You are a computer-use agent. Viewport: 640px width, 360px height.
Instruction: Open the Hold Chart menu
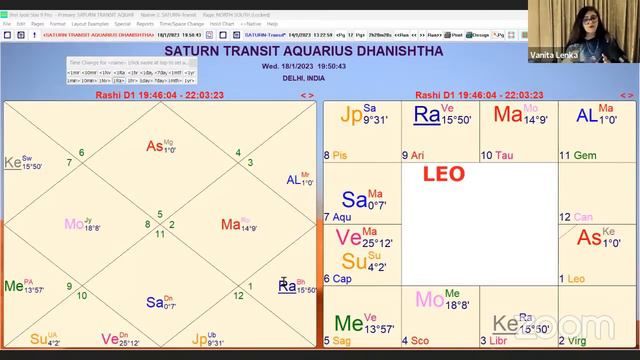222,24
